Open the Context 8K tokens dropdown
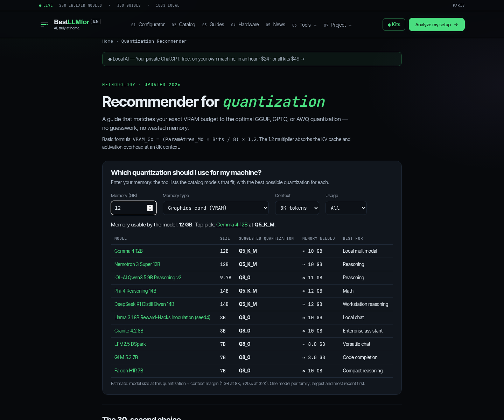This screenshot has height=420, width=504. (297, 208)
